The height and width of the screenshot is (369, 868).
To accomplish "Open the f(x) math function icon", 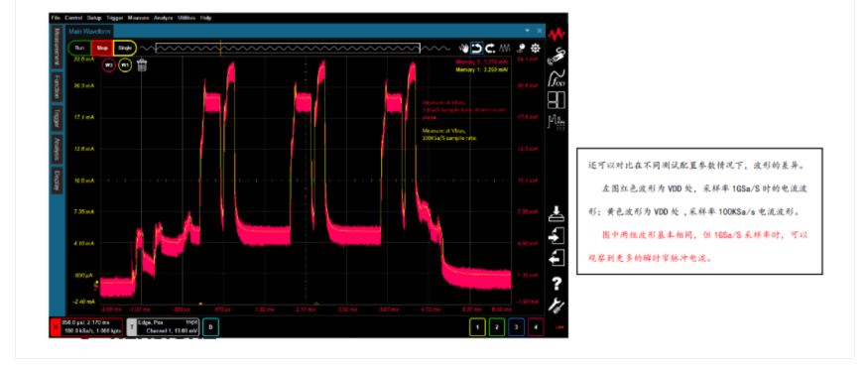I will point(557,78).
